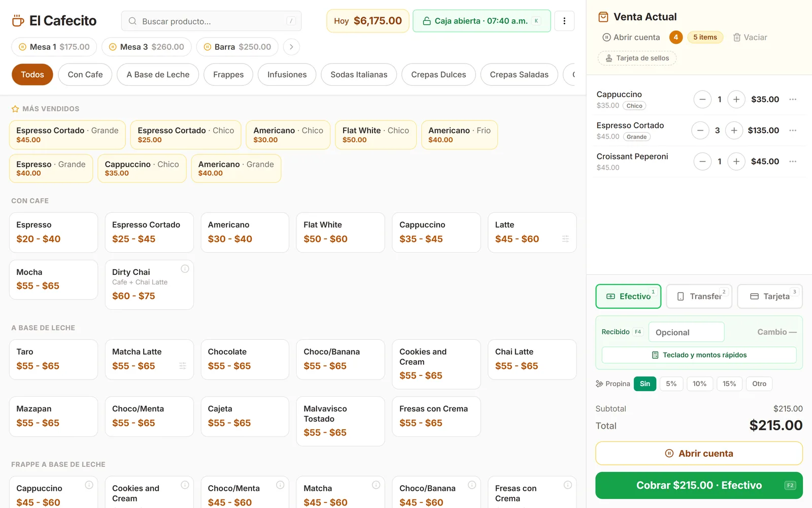
Task: Select Efectivo payment method
Action: 628,296
